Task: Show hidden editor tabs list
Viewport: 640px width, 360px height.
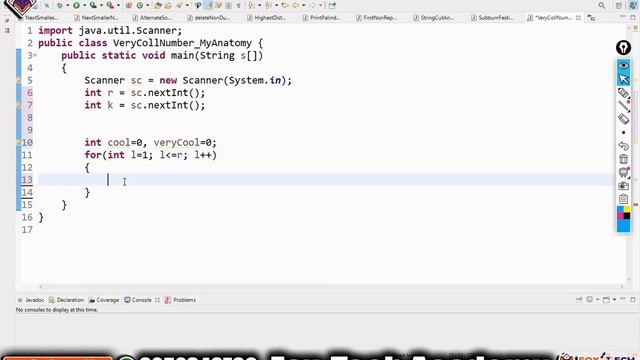Action: click(591, 18)
